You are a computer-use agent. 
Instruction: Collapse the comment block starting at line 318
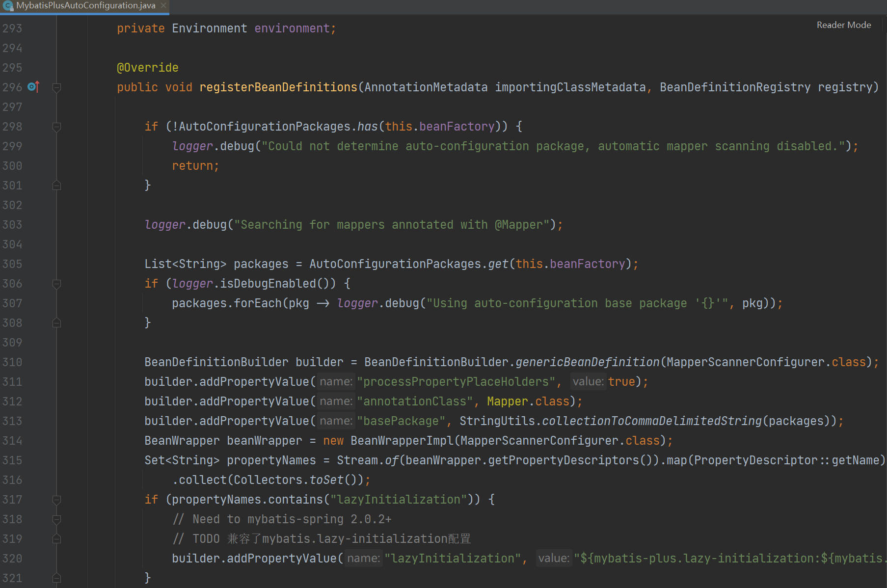(56, 519)
